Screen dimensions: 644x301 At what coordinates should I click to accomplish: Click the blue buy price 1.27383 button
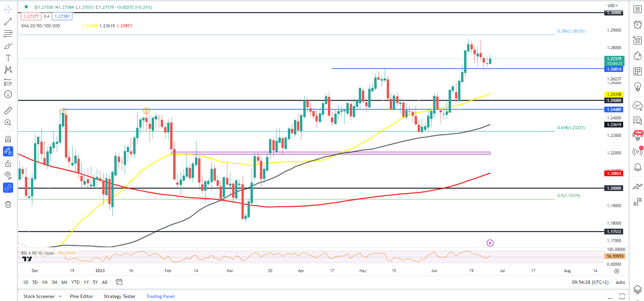coord(62,16)
